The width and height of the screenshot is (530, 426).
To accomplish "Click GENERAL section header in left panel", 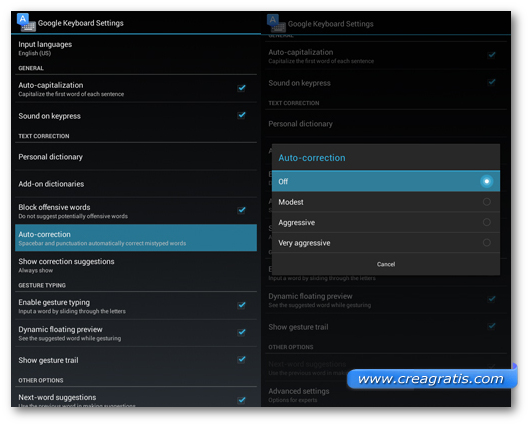I will (31, 68).
